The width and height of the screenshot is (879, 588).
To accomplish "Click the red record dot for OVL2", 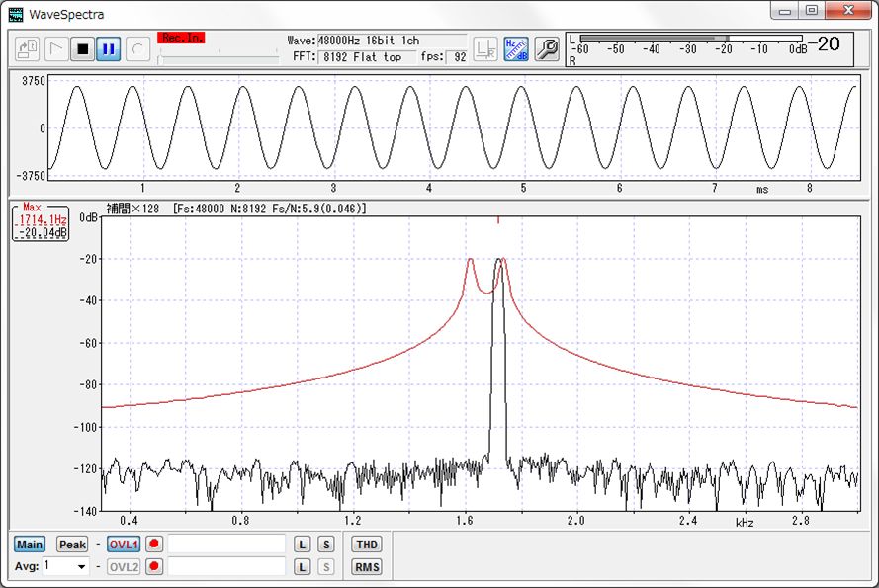I will tap(154, 567).
